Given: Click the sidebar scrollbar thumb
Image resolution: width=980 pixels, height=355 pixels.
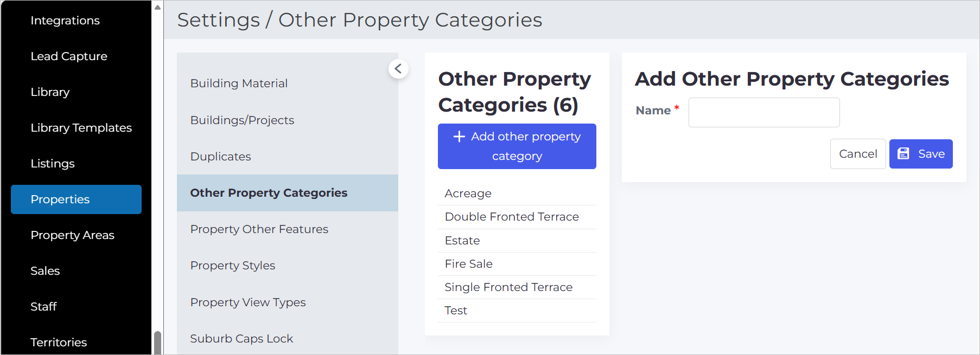Looking at the screenshot, I should coord(157,343).
